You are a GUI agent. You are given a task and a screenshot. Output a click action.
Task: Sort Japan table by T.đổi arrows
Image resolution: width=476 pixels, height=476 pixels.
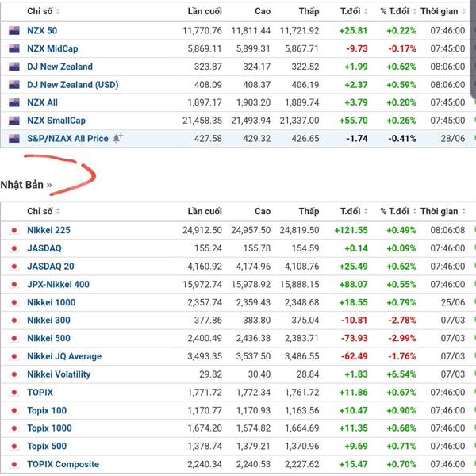[x=366, y=211]
